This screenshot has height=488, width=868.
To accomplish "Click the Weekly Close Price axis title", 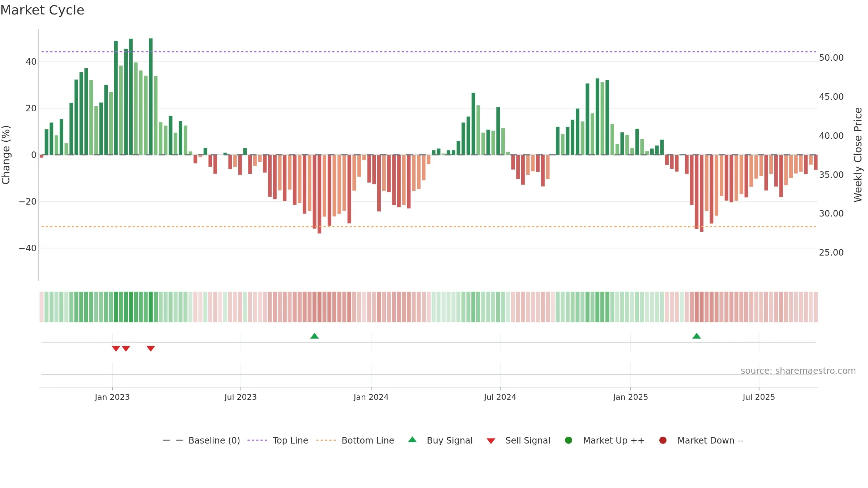I will point(858,155).
